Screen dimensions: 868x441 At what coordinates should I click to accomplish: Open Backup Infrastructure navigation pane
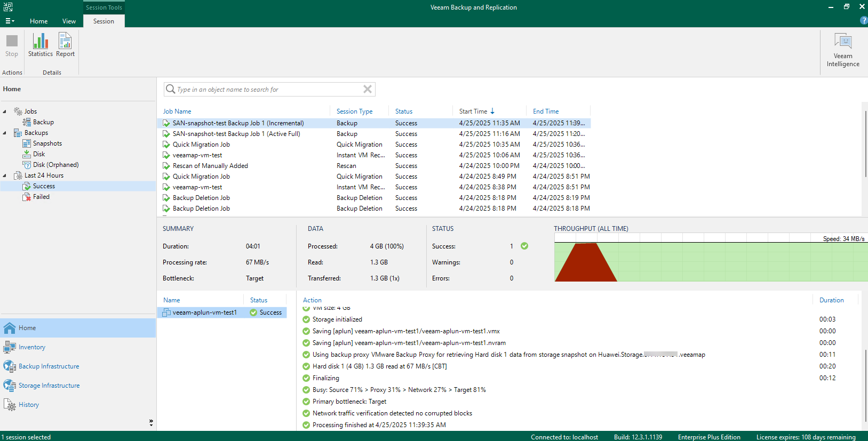(78, 366)
